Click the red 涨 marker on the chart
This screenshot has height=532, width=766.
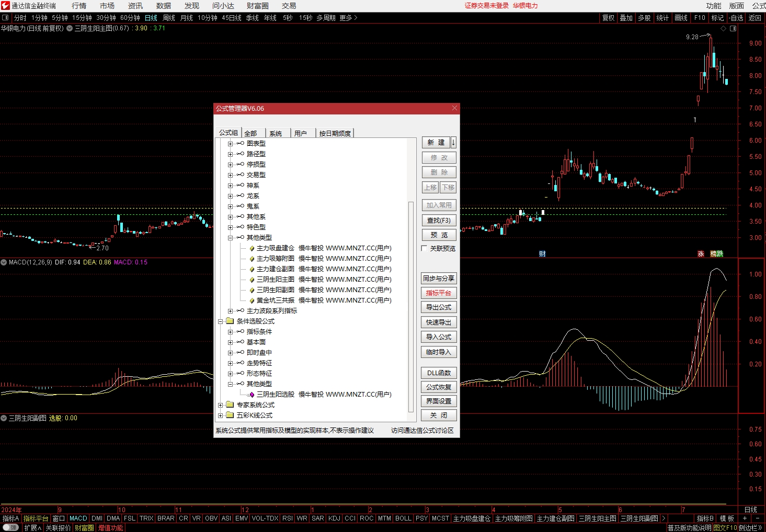pos(701,254)
